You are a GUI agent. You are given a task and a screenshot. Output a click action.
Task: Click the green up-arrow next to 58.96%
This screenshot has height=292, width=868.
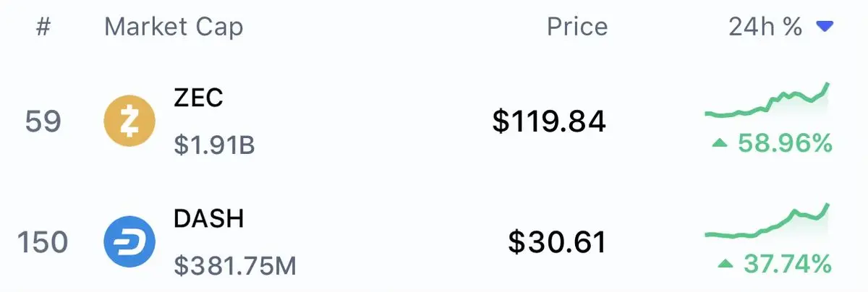click(719, 144)
